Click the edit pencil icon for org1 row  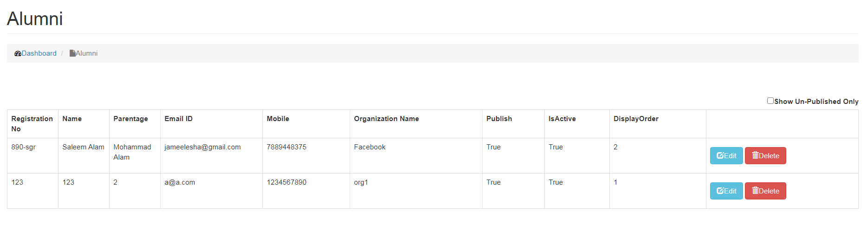tap(720, 191)
